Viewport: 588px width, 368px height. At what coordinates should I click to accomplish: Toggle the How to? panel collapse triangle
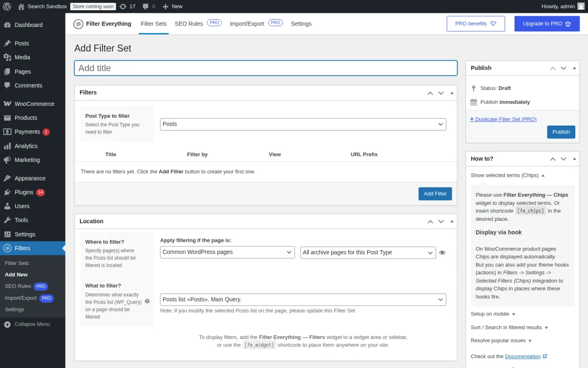point(574,159)
